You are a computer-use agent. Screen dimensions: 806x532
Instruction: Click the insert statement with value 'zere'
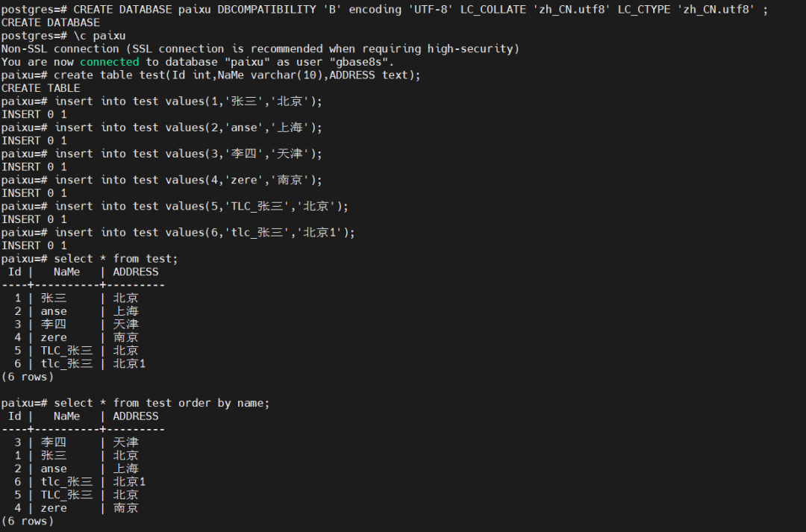click(x=188, y=180)
